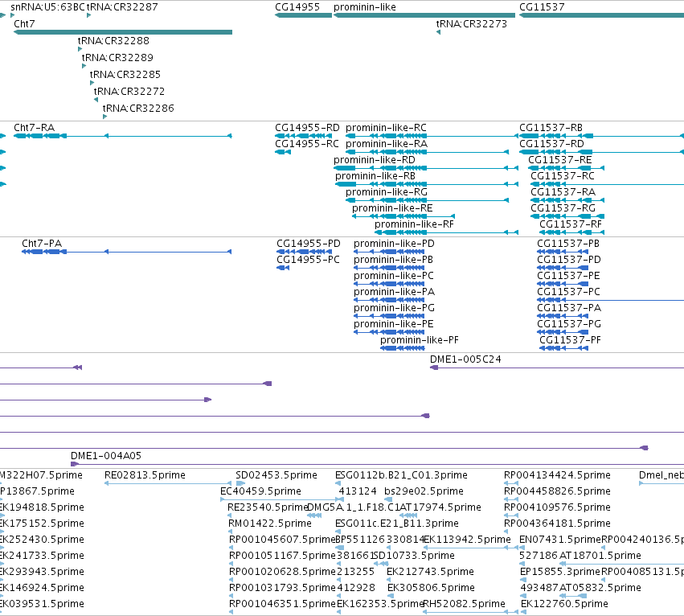
Task: Open the prominin-like-PB protein label
Action: click(394, 259)
